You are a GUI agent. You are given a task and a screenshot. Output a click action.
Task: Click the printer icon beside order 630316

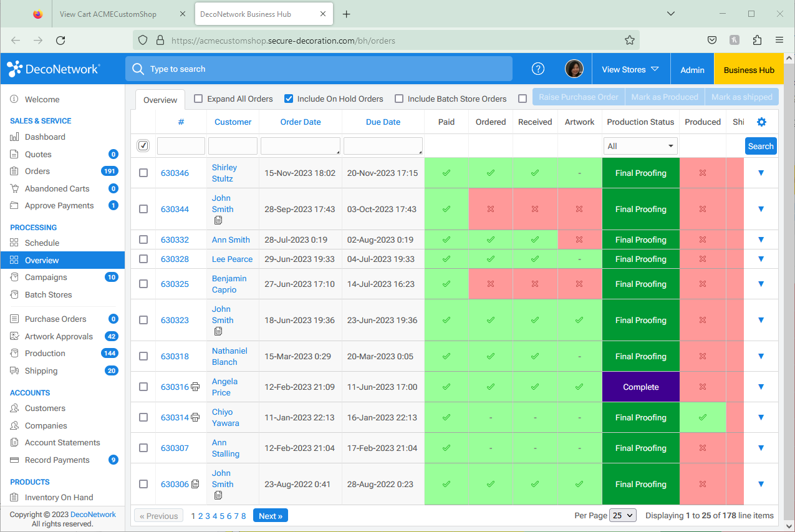click(x=194, y=387)
